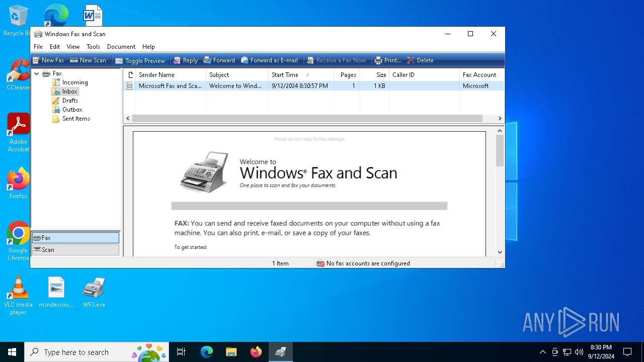Image resolution: width=644 pixels, height=362 pixels.
Task: Click Receive a Fax Now
Action: (x=336, y=60)
